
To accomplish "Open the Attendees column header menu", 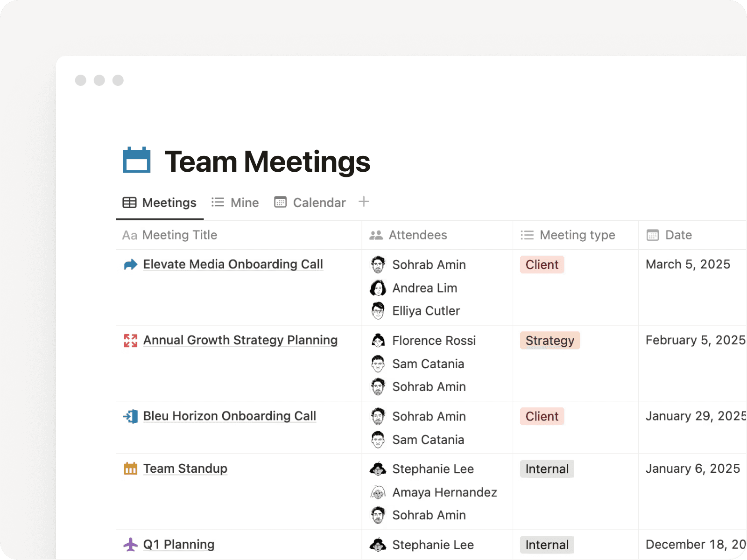I will (x=417, y=235).
